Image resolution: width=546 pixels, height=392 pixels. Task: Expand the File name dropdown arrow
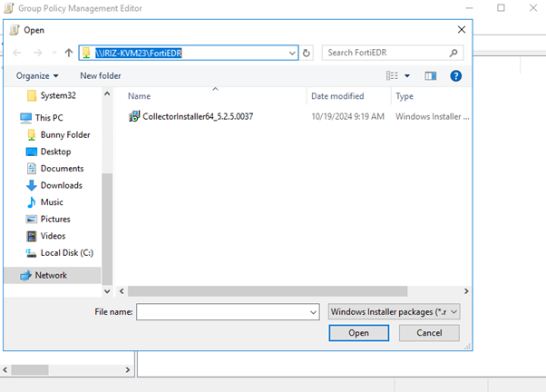click(313, 312)
